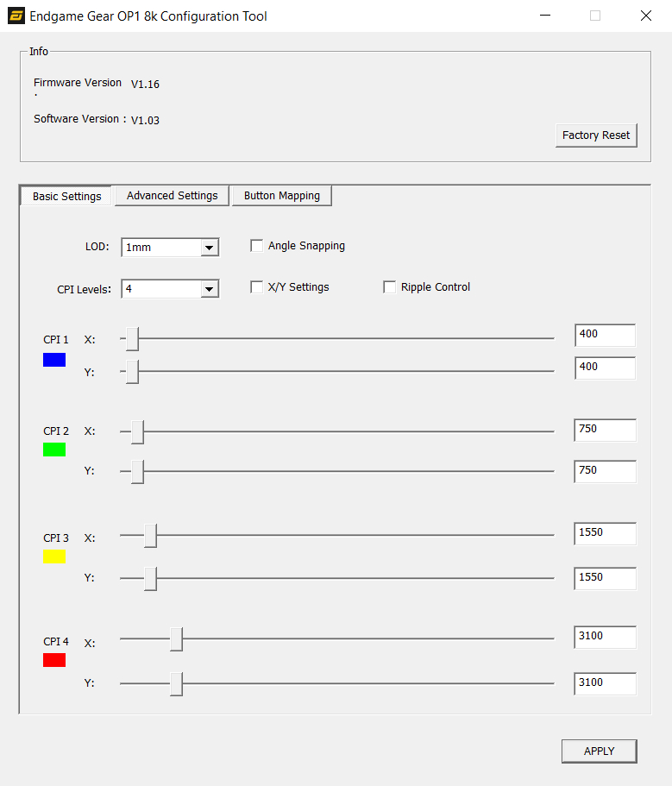The height and width of the screenshot is (786, 672).
Task: Toggle the X/Y Settings checkbox
Action: point(256,287)
